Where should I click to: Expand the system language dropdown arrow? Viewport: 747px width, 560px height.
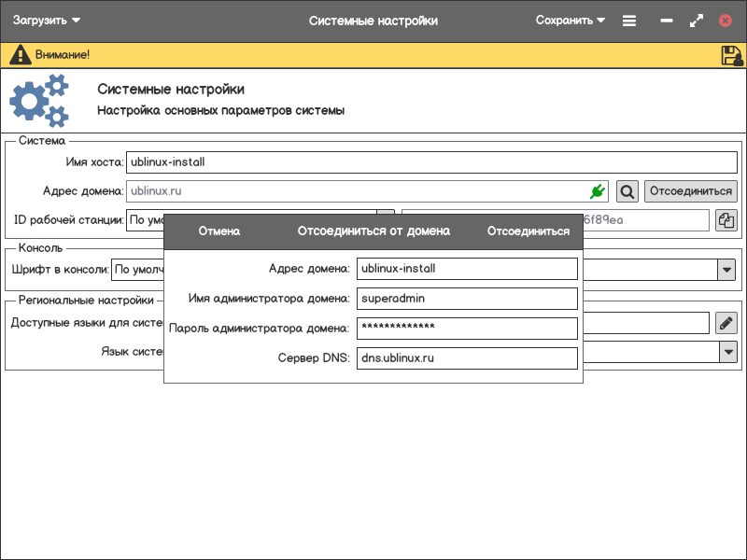pos(727,352)
